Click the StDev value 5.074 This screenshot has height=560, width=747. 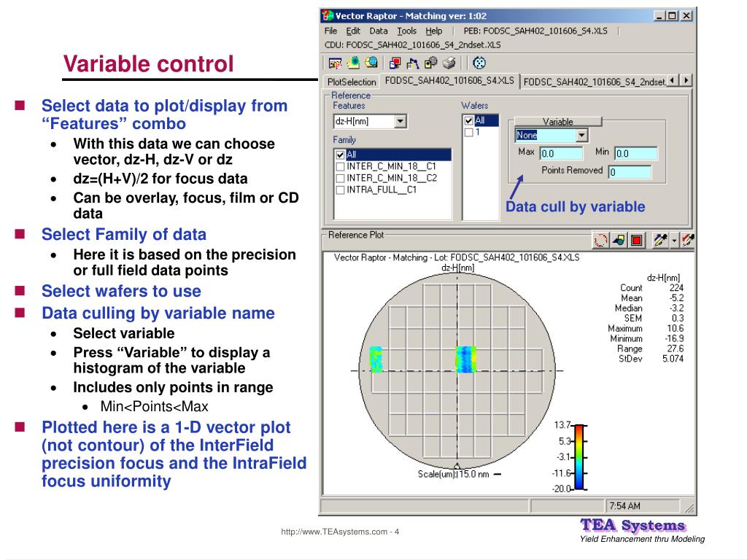673,359
